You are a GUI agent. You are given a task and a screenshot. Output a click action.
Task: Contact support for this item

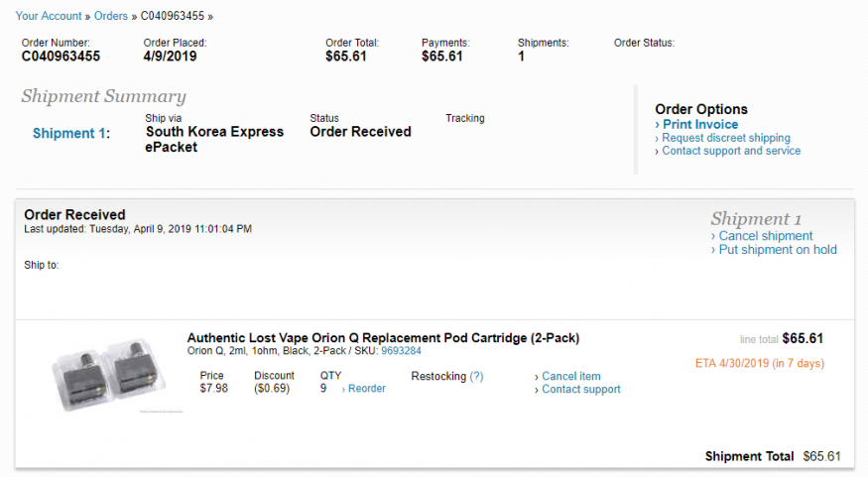coord(580,389)
